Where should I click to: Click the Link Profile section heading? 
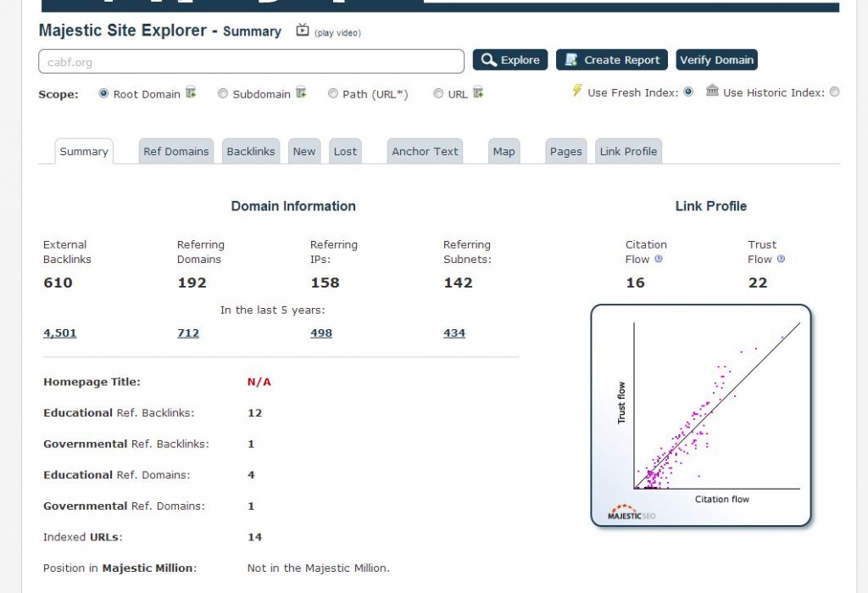pyautogui.click(x=711, y=206)
